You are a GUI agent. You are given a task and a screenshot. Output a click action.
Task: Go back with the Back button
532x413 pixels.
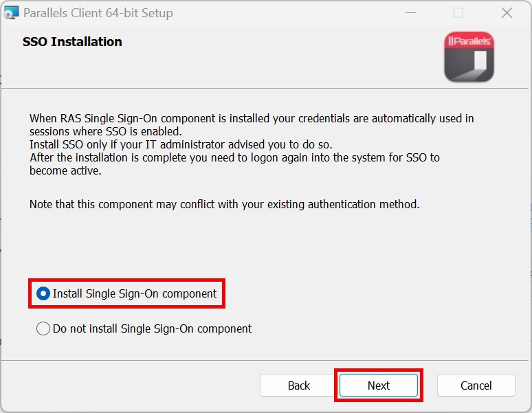tap(299, 386)
